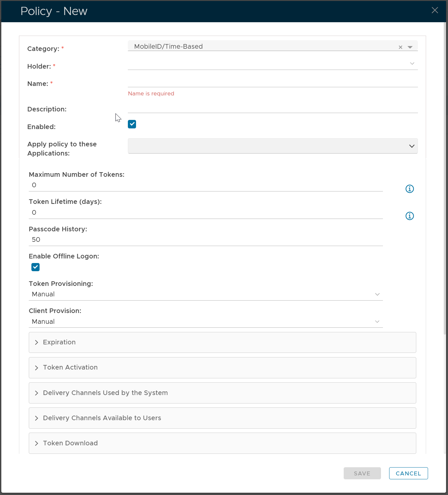Expand the Expiration section
The image size is (448, 495).
(x=222, y=342)
